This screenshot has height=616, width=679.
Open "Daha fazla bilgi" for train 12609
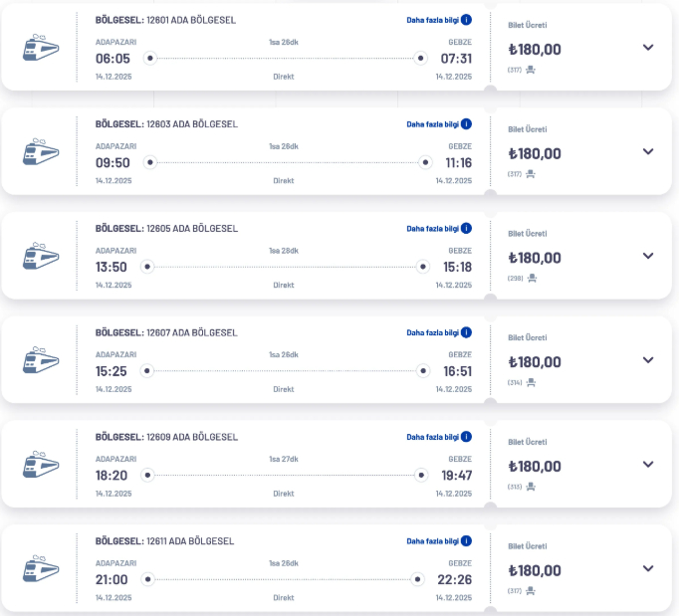pos(433,437)
